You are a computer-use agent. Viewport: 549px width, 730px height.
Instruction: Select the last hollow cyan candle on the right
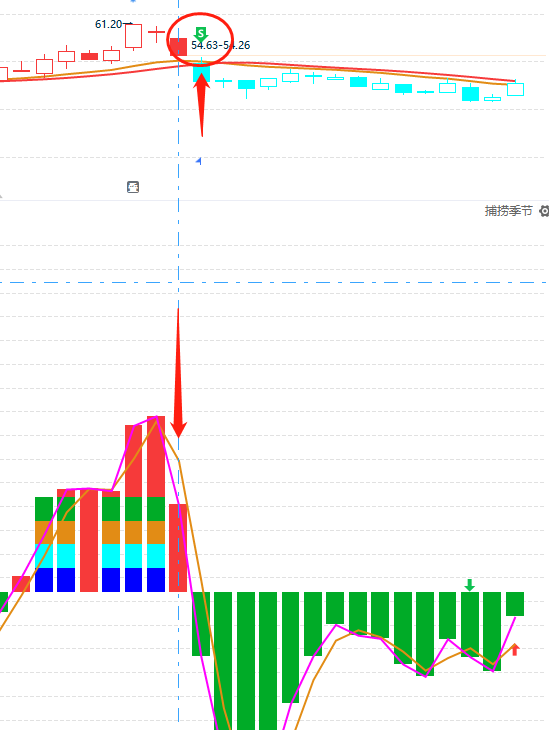tap(515, 89)
